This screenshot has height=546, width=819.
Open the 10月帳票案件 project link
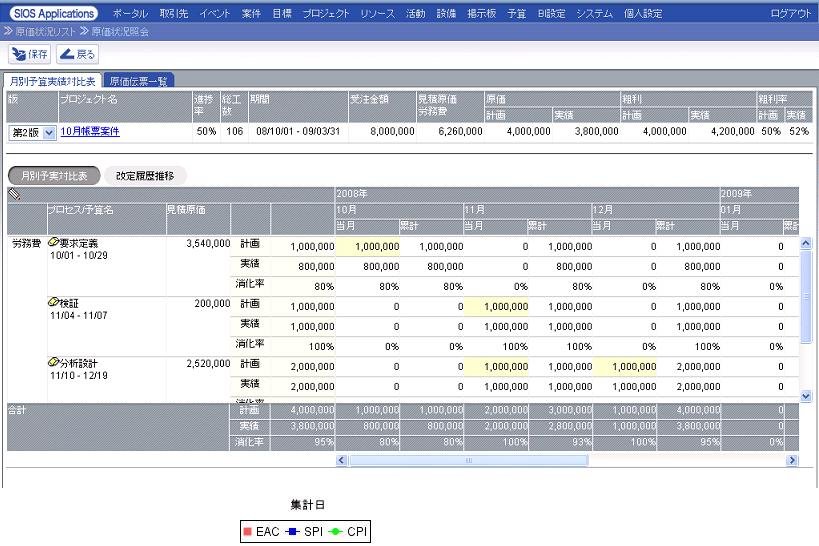[x=90, y=131]
